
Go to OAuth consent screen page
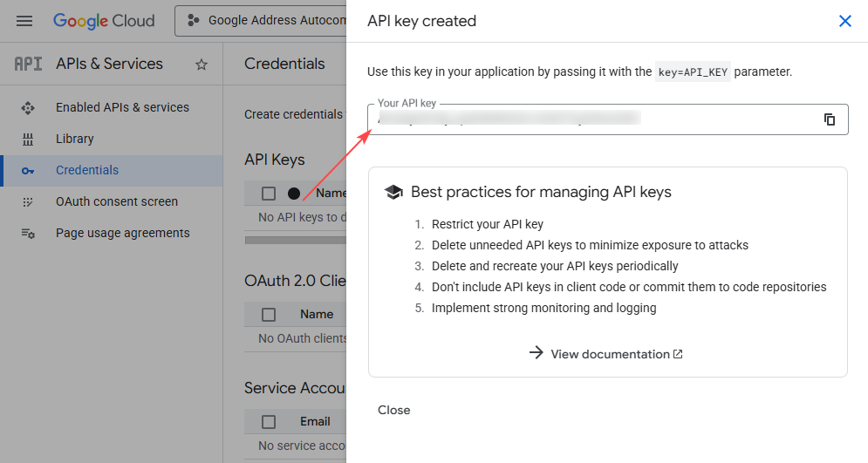coord(117,201)
